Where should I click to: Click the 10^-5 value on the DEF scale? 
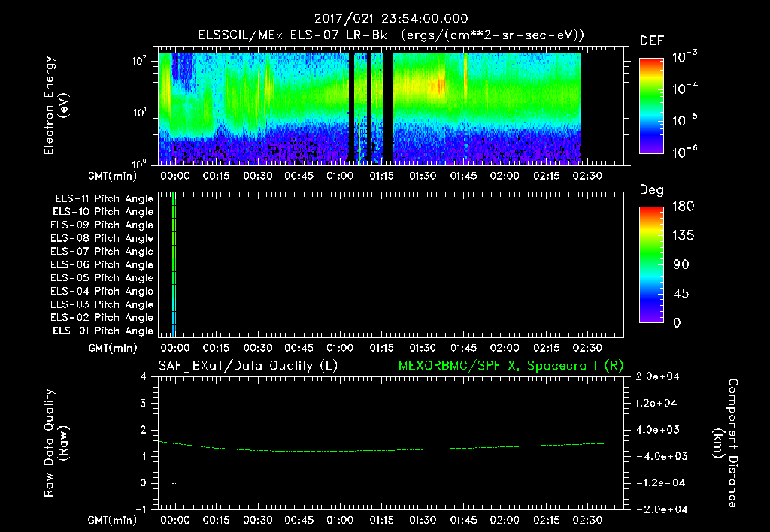[x=684, y=120]
